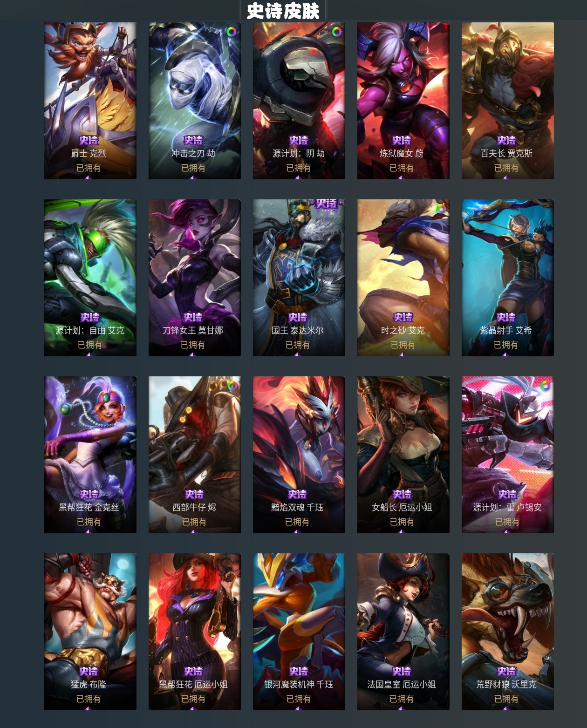Select the 百夫长 贾克斯 skin card

coord(507,101)
